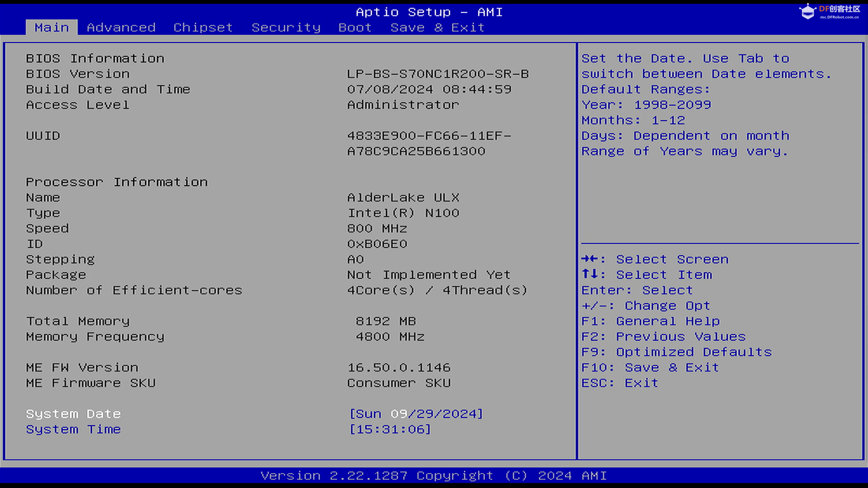Click the BIOS Version value text
The width and height of the screenshot is (868, 488).
pyautogui.click(x=438, y=74)
